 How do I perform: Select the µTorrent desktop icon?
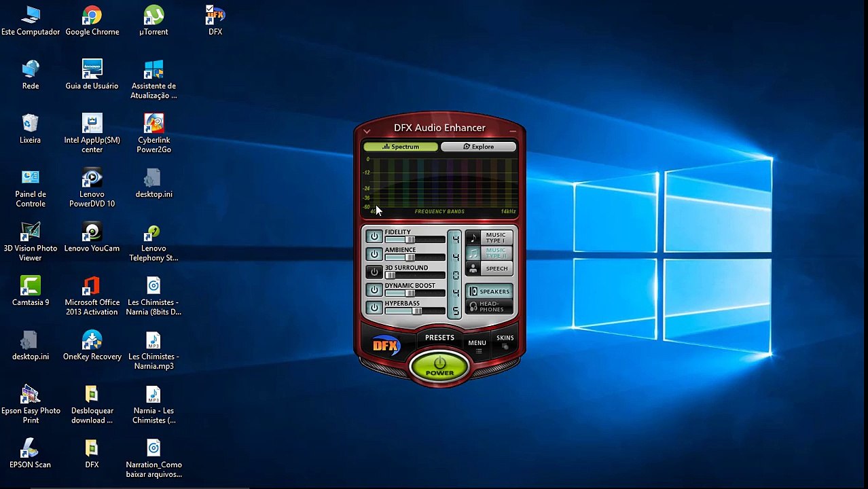click(153, 20)
